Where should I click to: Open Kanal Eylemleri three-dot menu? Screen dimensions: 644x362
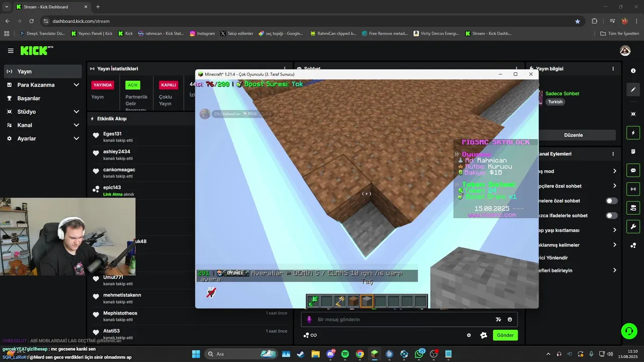(613, 154)
